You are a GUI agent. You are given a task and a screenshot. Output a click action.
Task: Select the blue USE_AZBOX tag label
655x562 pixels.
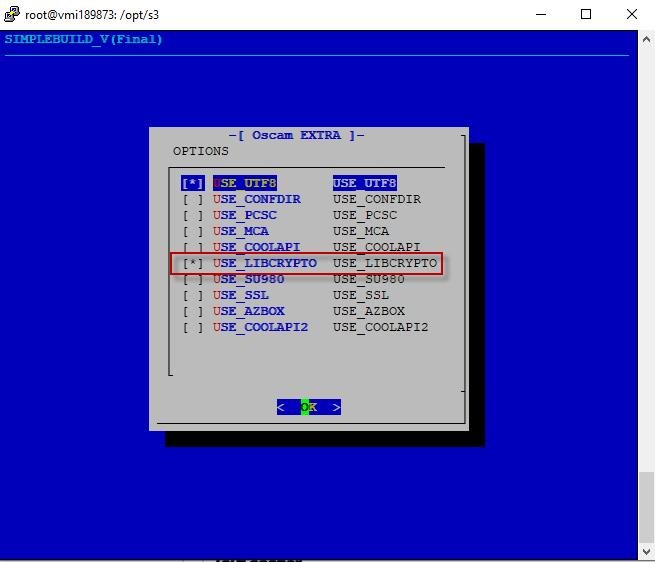(249, 311)
